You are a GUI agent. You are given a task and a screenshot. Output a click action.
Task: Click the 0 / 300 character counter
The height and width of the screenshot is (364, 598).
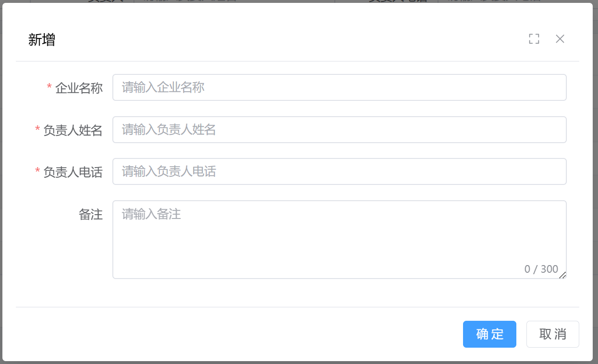pyautogui.click(x=541, y=269)
